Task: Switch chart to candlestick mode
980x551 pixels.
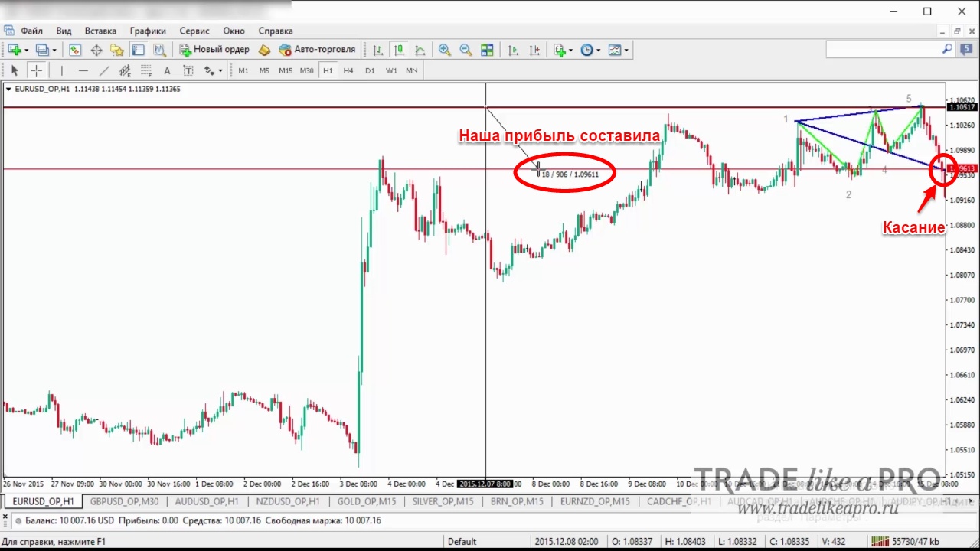Action: (399, 50)
